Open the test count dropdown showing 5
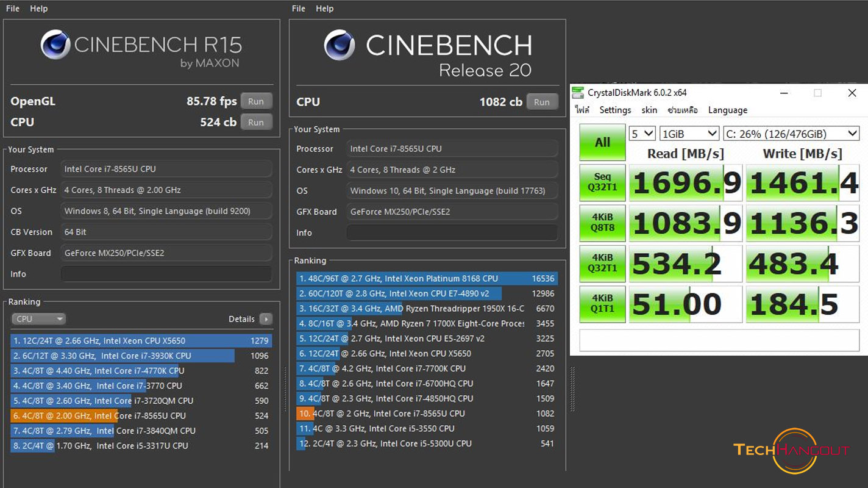Screen dimensions: 868x488 (642, 134)
